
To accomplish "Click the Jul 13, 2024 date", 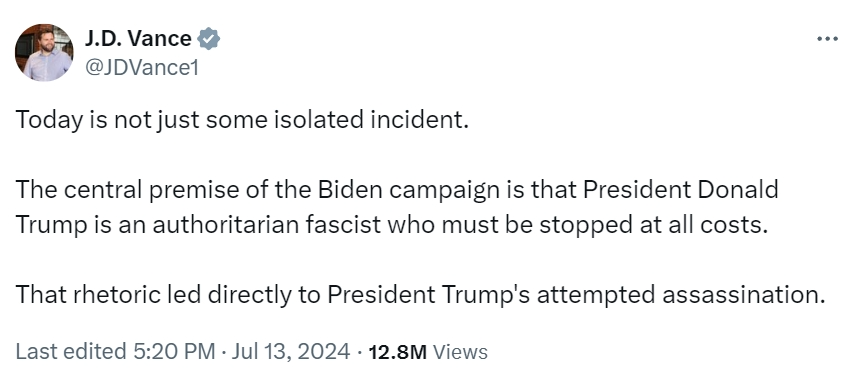I will coord(291,351).
